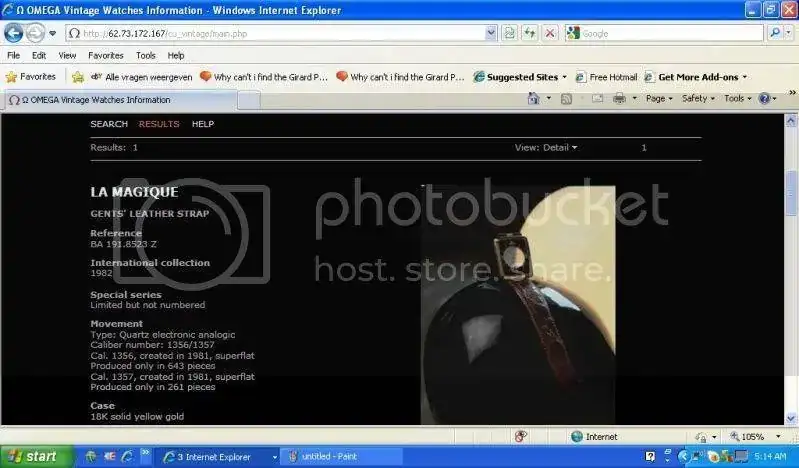Click the Internet security zone indicator
The width and height of the screenshot is (799, 468).
(594, 437)
